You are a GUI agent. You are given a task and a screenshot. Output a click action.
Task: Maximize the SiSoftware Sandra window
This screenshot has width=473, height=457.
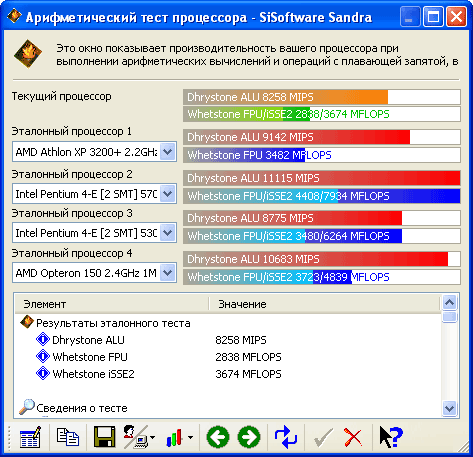coord(433,17)
